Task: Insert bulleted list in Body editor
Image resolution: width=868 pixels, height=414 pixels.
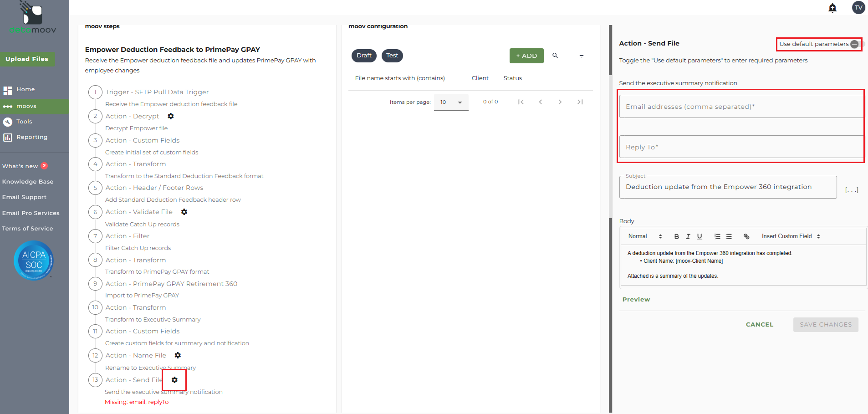Action: point(729,236)
